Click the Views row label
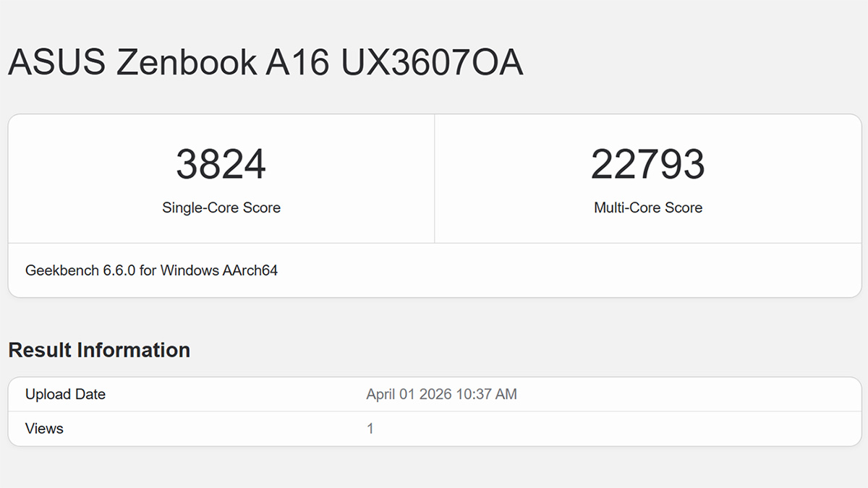The height and width of the screenshot is (488, 868). click(x=44, y=429)
